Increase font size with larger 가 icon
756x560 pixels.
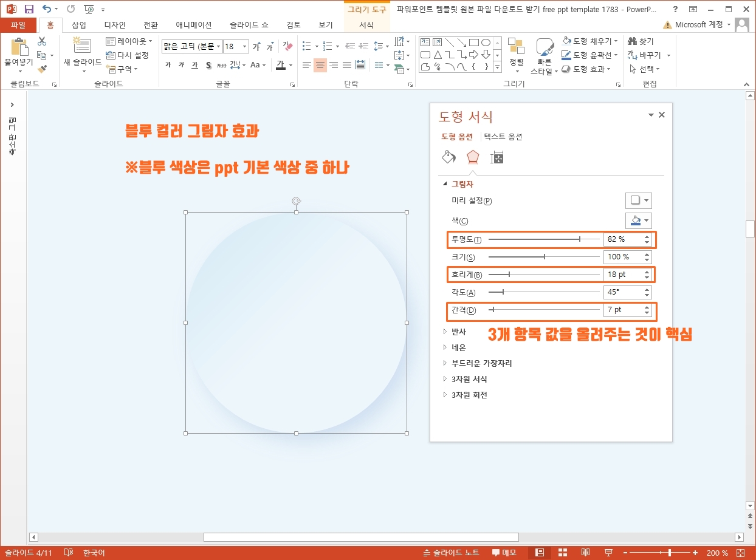[256, 47]
